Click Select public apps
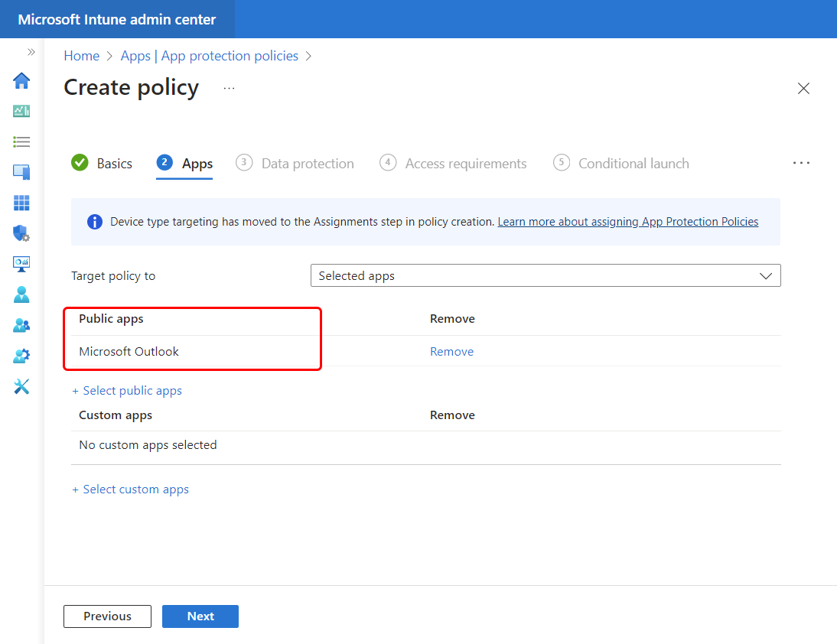The image size is (837, 644). (127, 390)
